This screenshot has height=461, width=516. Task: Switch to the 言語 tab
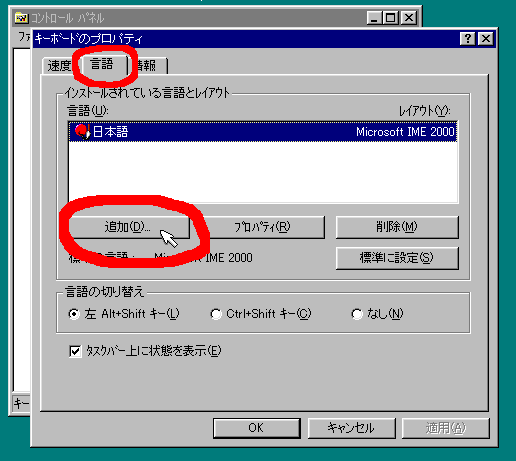tap(103, 64)
